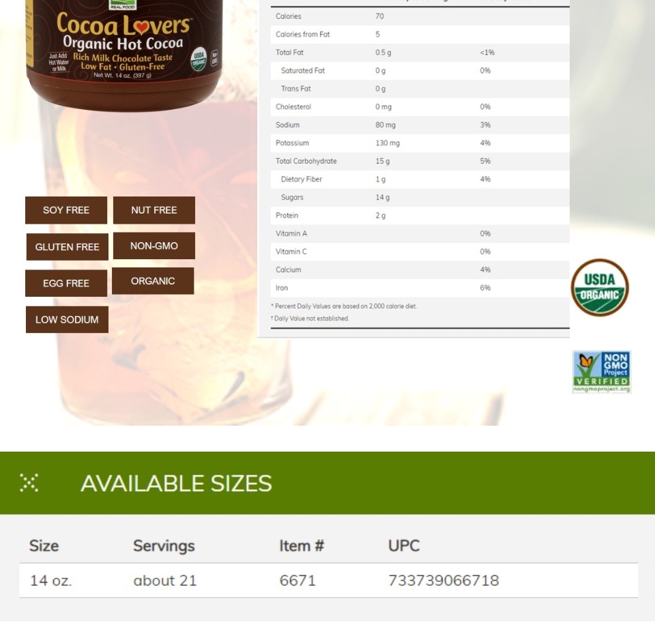Screen dimensions: 655x644
Task: Click the Vitamin A row label
Action: pos(291,233)
